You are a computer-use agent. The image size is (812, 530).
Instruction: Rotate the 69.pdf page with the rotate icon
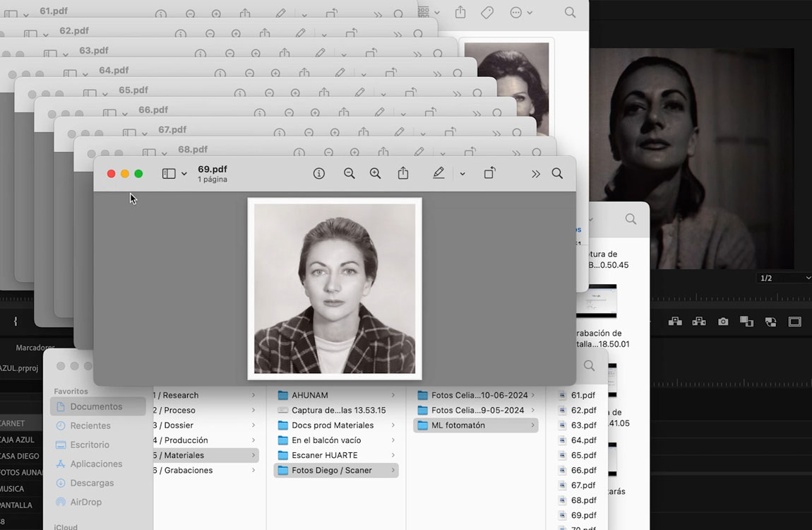[x=489, y=174]
